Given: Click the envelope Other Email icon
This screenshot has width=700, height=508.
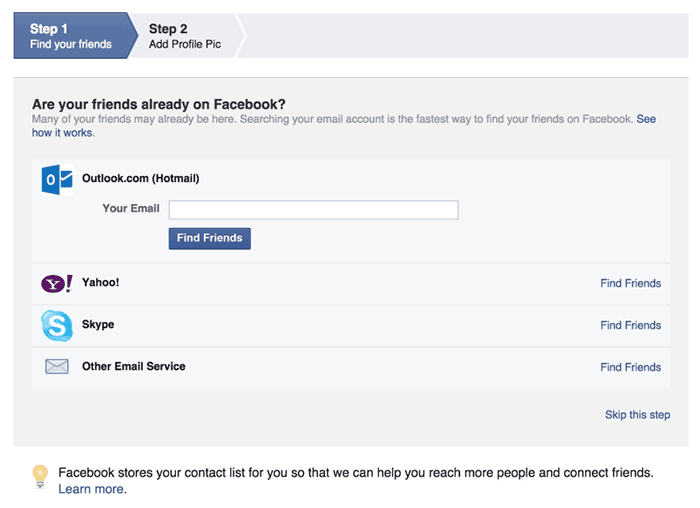Looking at the screenshot, I should (x=56, y=367).
